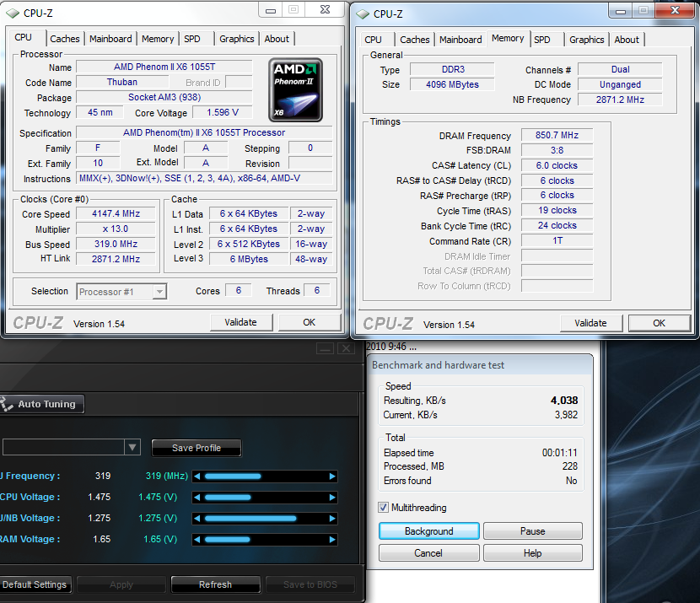700x603 pixels.
Task: Click the NB Frequency value 2871.2 MHz
Action: tap(620, 100)
